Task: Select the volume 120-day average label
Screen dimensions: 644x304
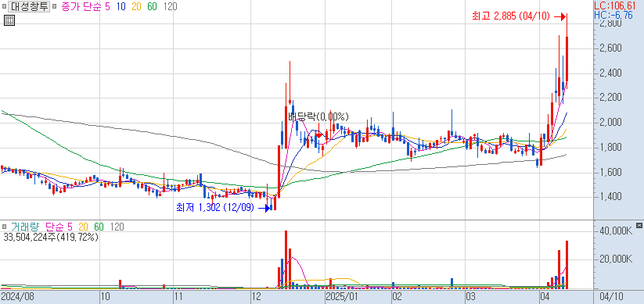Action: point(117,227)
